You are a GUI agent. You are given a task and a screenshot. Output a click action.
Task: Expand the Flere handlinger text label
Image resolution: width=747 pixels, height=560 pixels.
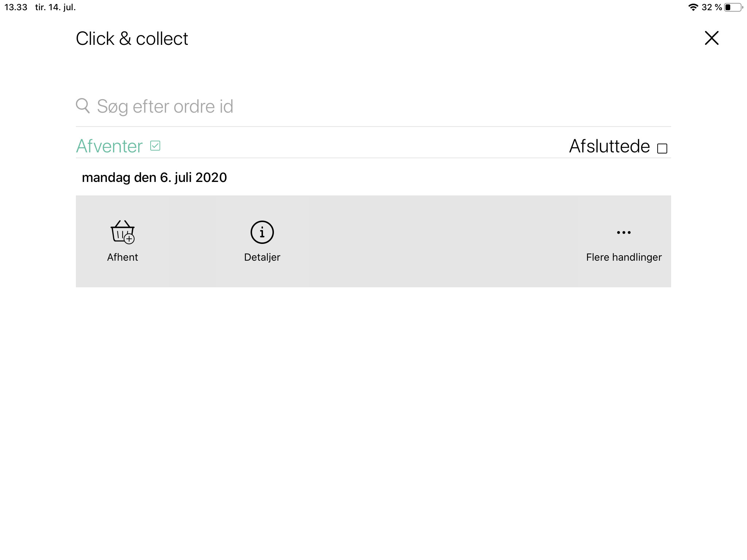(x=624, y=257)
